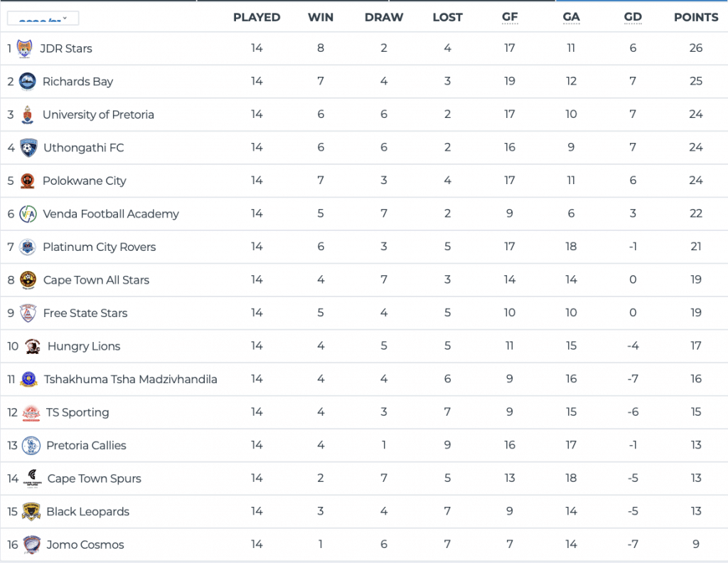Open the season dropdown selector

pyautogui.click(x=43, y=18)
